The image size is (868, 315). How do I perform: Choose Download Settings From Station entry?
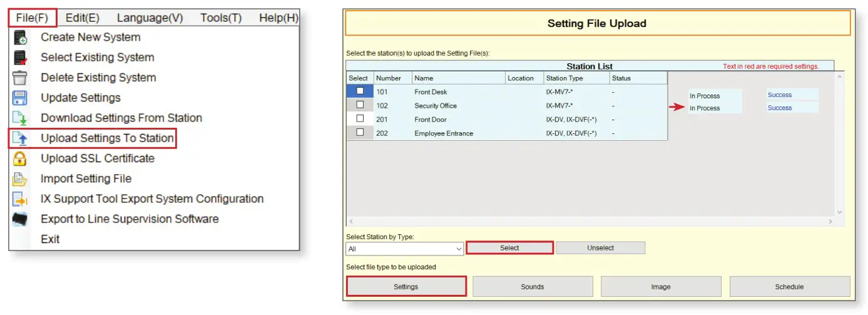point(121,118)
